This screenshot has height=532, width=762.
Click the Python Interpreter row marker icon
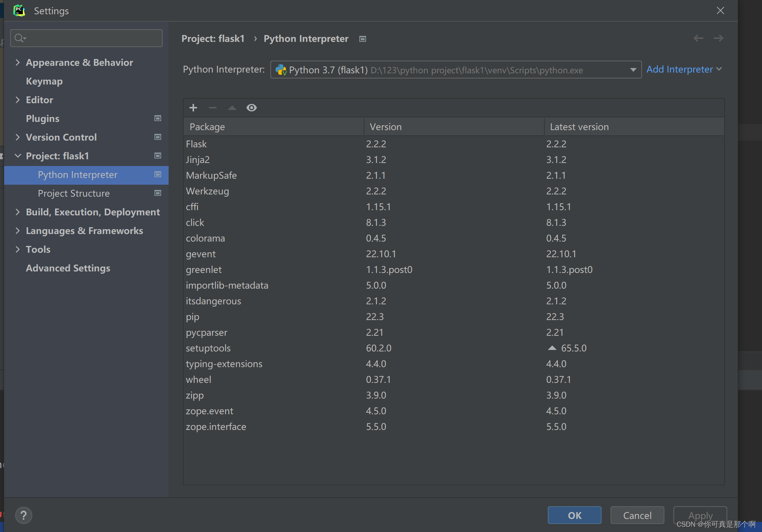pyautogui.click(x=158, y=174)
